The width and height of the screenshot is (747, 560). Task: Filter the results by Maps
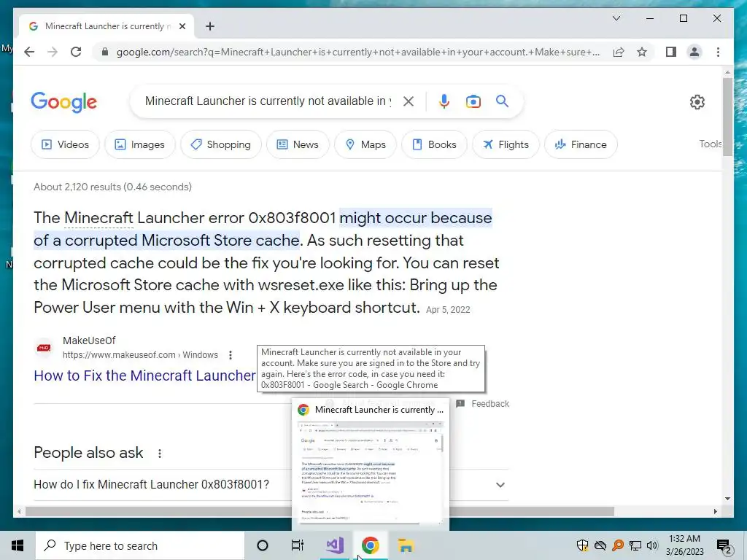pos(365,144)
